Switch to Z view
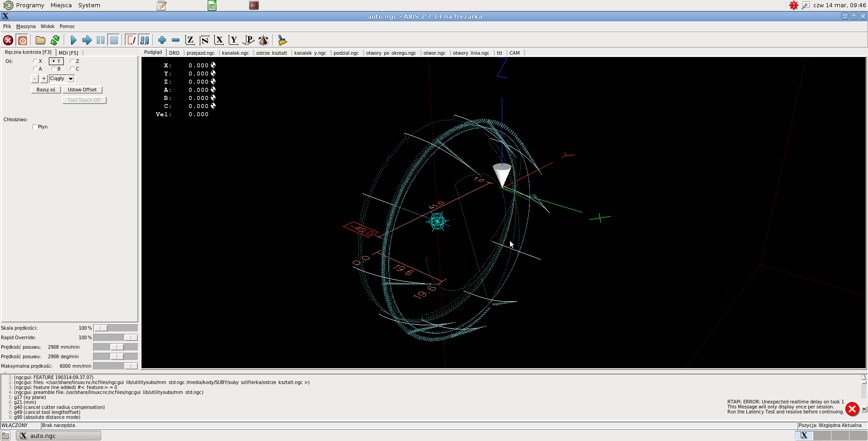Viewport: 868px width, 441px height. (190, 40)
